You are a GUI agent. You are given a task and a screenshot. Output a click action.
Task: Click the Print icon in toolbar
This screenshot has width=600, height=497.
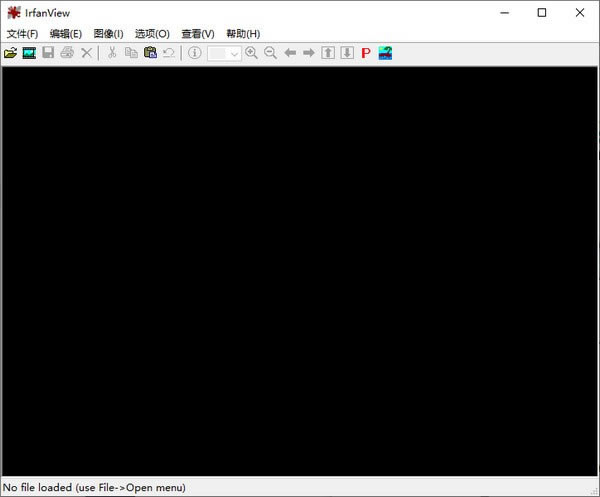pos(67,53)
